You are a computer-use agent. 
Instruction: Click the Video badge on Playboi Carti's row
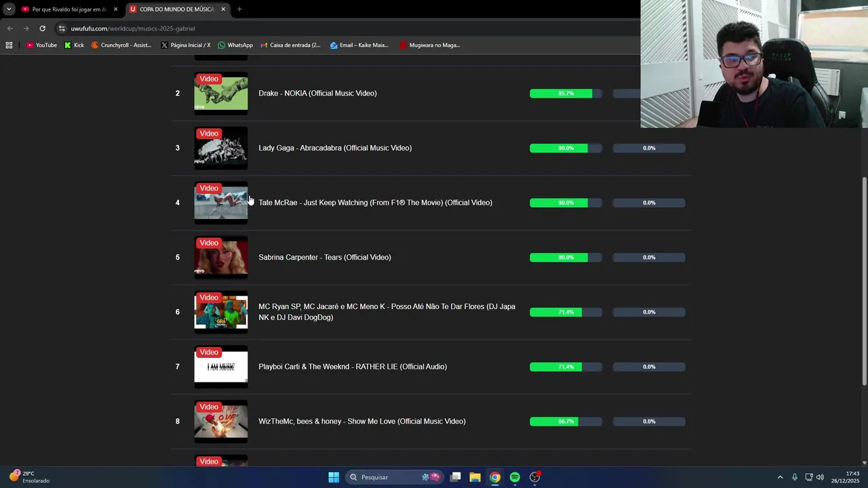(209, 352)
